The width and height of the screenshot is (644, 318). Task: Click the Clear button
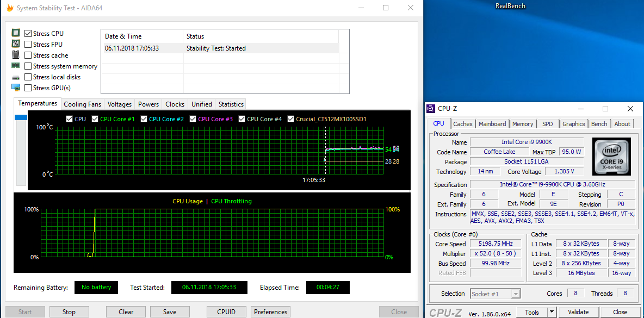pos(126,312)
